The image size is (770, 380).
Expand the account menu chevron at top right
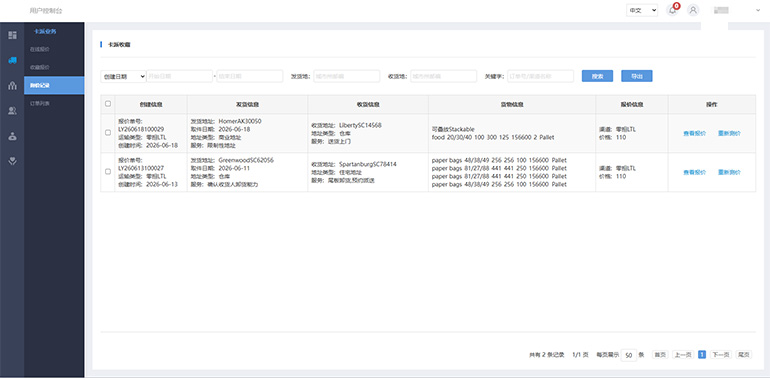tap(757, 10)
